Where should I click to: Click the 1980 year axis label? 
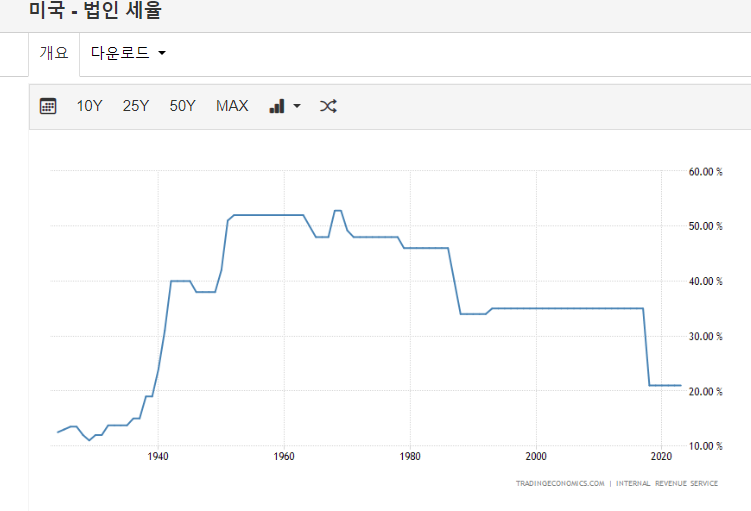coord(410,456)
